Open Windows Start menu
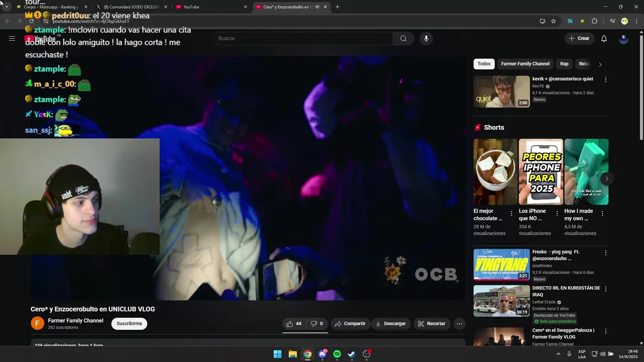Screen dimensions: 644x362 tap(277, 354)
